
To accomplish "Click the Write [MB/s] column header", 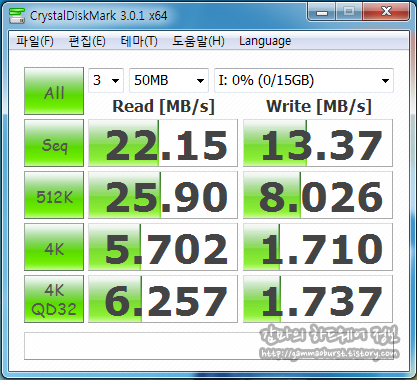I will coord(319,107).
